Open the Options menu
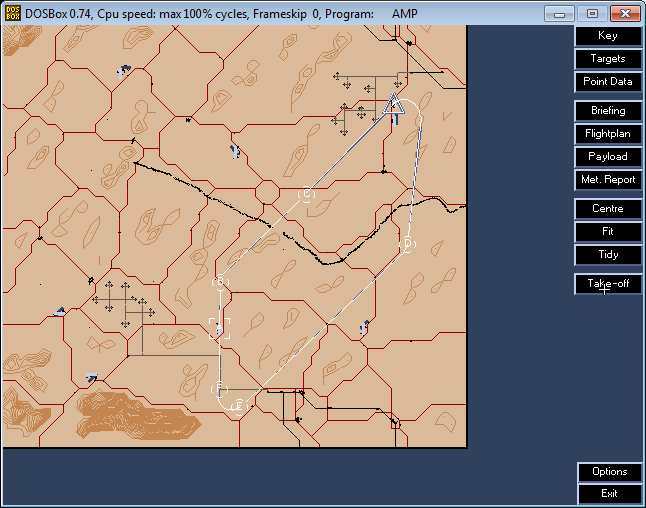 [x=609, y=472]
